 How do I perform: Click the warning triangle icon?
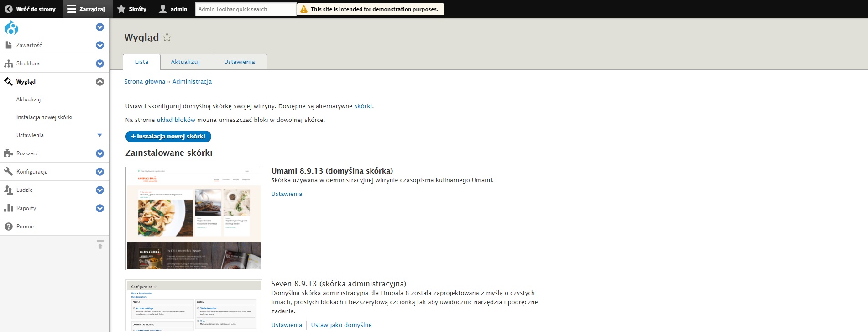point(304,9)
